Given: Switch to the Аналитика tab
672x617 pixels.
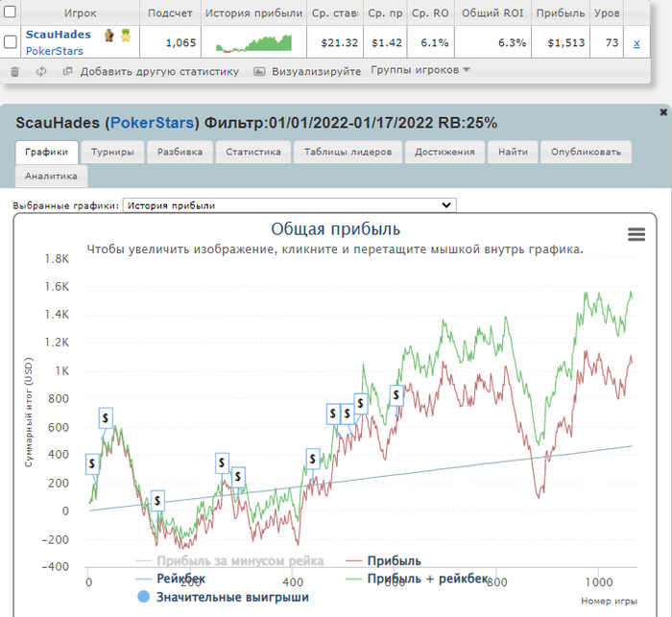Looking at the screenshot, I should tap(51, 177).
